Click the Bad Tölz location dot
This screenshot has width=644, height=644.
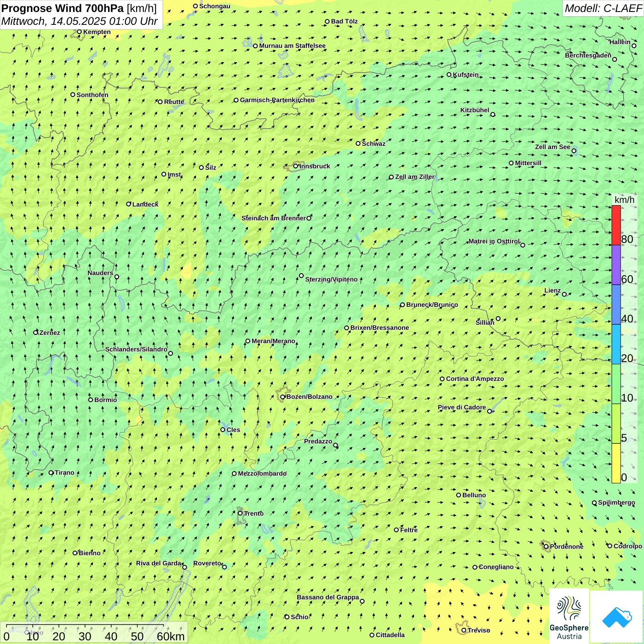327,21
